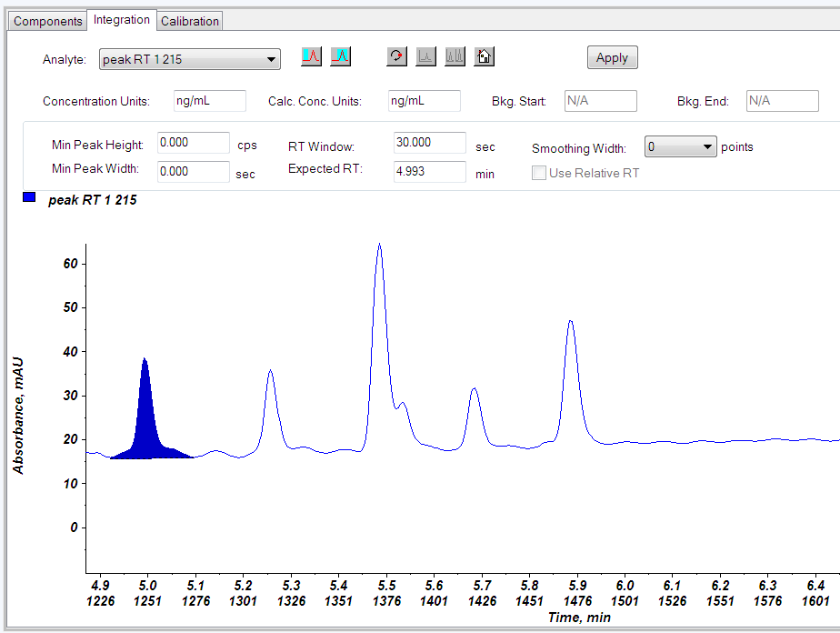840x633 pixels.
Task: Click the Bkg. Start field
Action: [601, 101]
